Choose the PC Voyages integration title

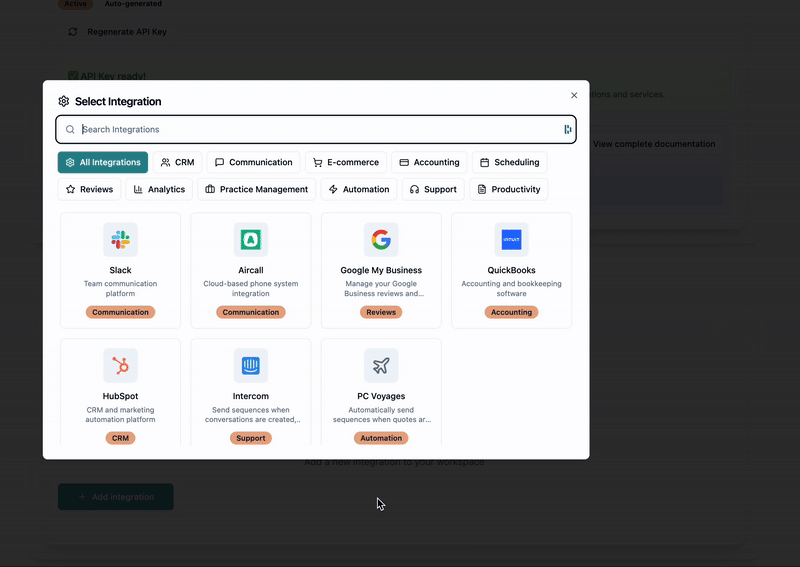(x=381, y=396)
